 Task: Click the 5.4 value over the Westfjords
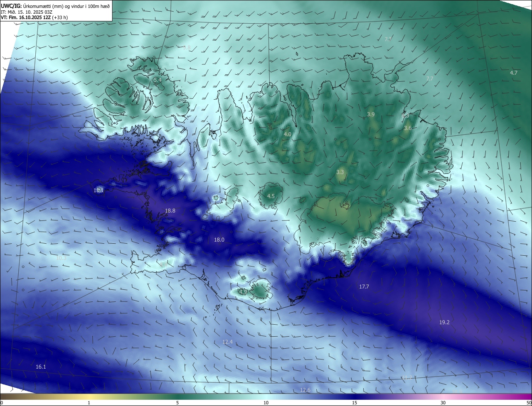pos(158,80)
